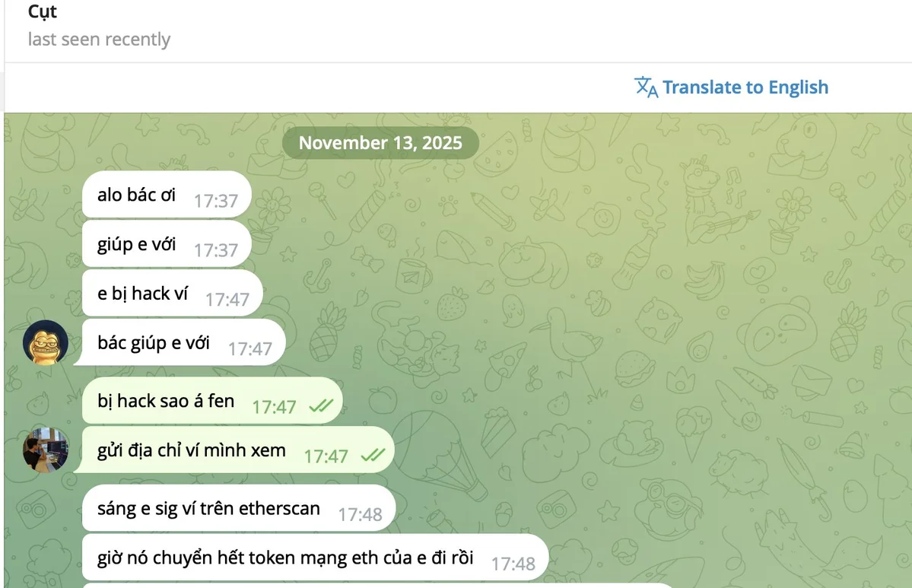The height and width of the screenshot is (588, 912).
Task: Select message about chuyển hết token mạng eth
Action: pyautogui.click(x=315, y=558)
